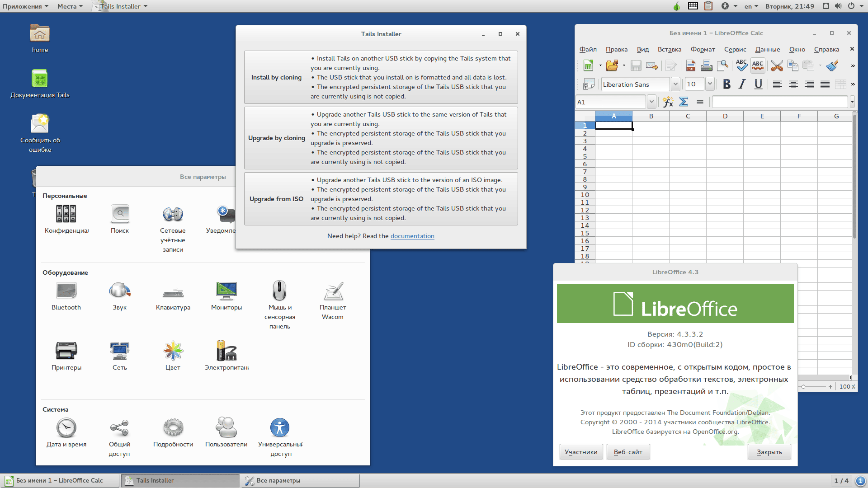Image resolution: width=868 pixels, height=488 pixels.
Task: Open the Формат menu in Calc
Action: click(x=703, y=50)
